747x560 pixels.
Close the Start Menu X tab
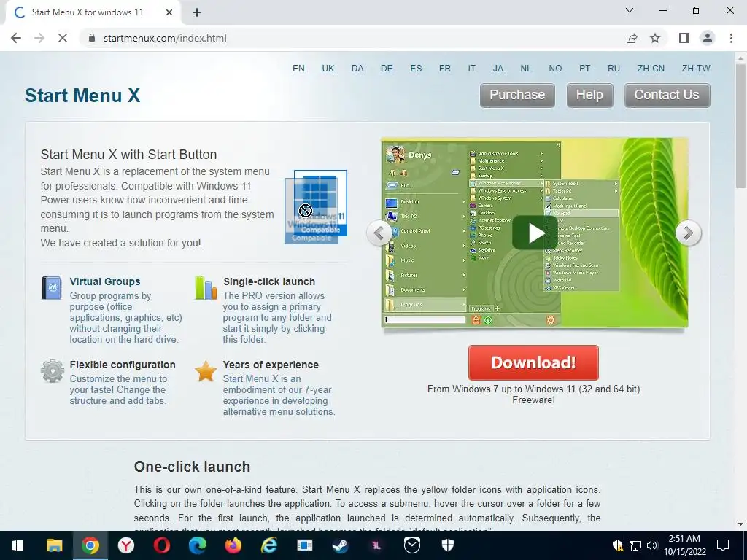[169, 12]
